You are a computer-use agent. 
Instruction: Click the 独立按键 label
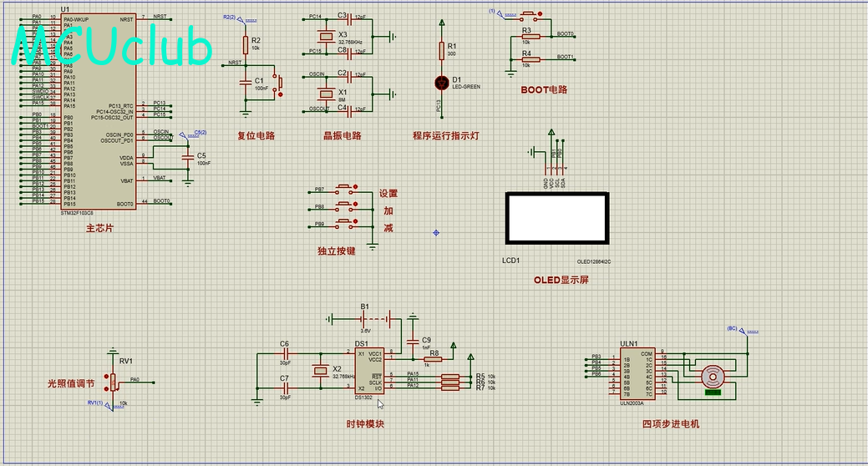336,251
